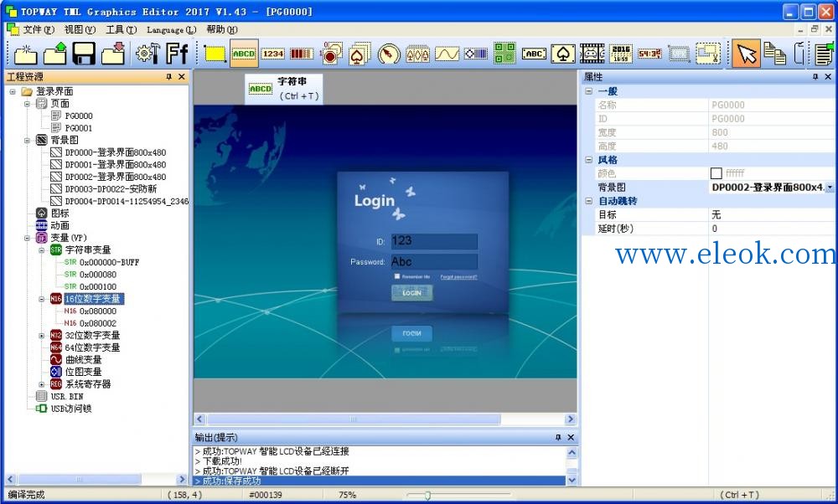The width and height of the screenshot is (838, 504).
Task: Click the new project folder icon
Action: (x=26, y=54)
